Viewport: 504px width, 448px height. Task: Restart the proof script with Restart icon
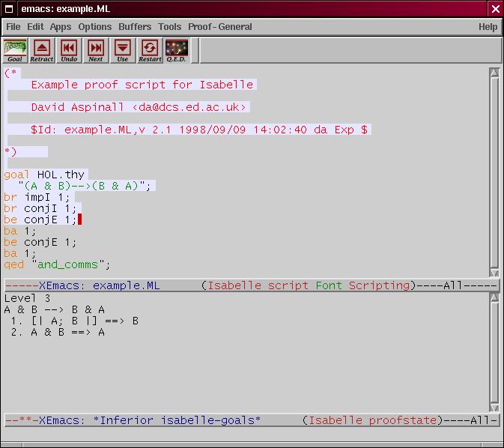149,50
